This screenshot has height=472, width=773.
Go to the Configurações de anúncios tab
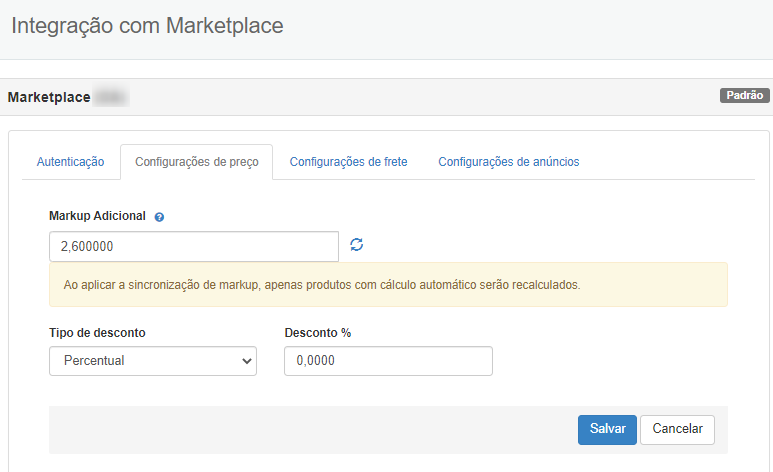pos(508,162)
